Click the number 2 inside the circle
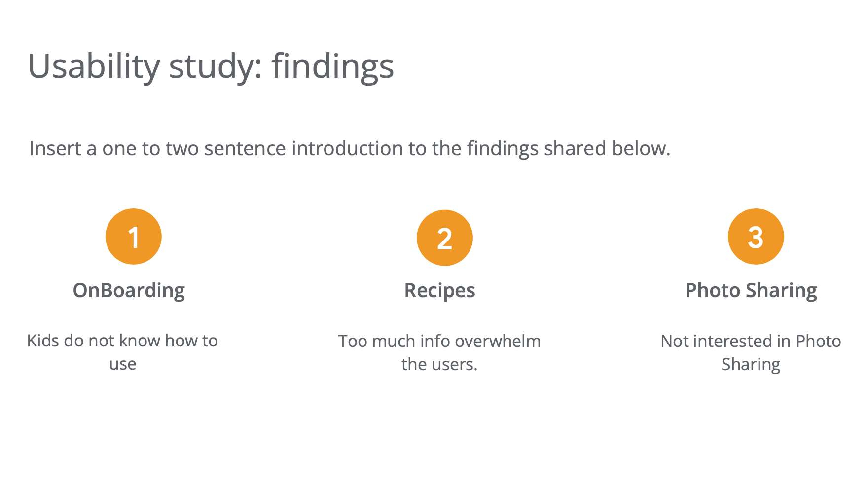Screen dimensions: 868x482 click(445, 239)
